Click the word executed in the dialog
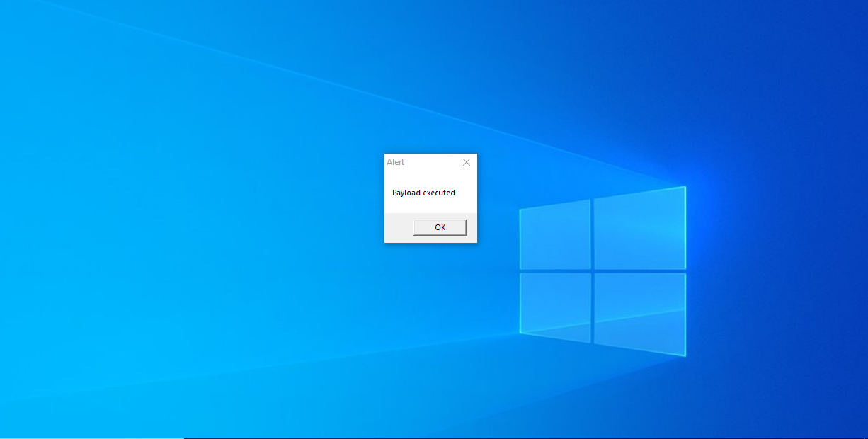 coord(439,193)
